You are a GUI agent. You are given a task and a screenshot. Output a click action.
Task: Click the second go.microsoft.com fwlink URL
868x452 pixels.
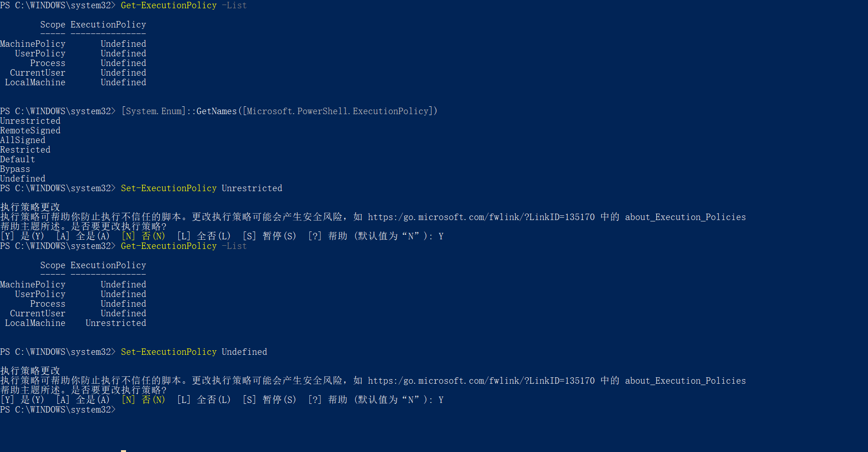pos(481,381)
